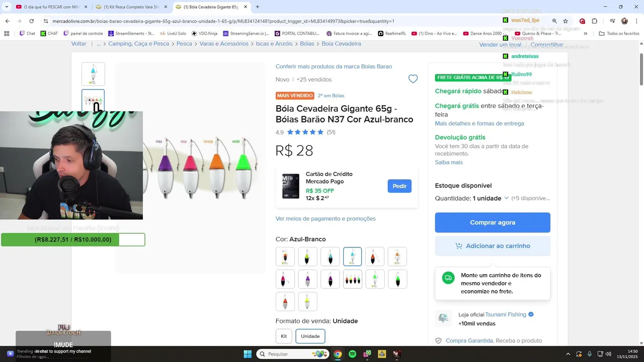Image resolution: width=644 pixels, height=362 pixels.
Task: Click the Compra Garantida link
Action: tap(469, 341)
